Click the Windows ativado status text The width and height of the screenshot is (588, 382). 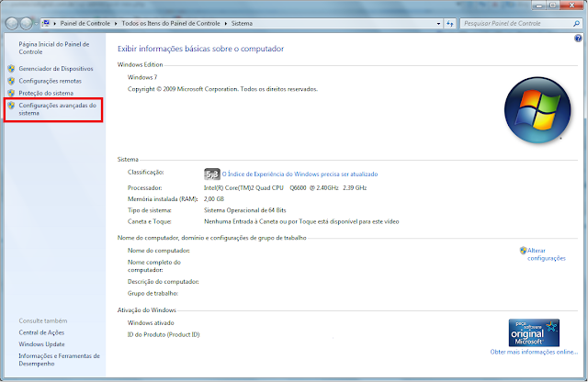pos(151,322)
